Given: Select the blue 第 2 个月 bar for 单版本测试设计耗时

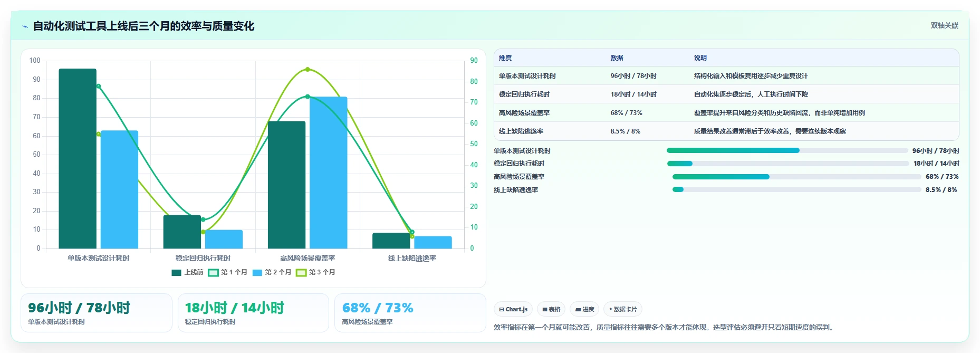Looking at the screenshot, I should 119,189.
